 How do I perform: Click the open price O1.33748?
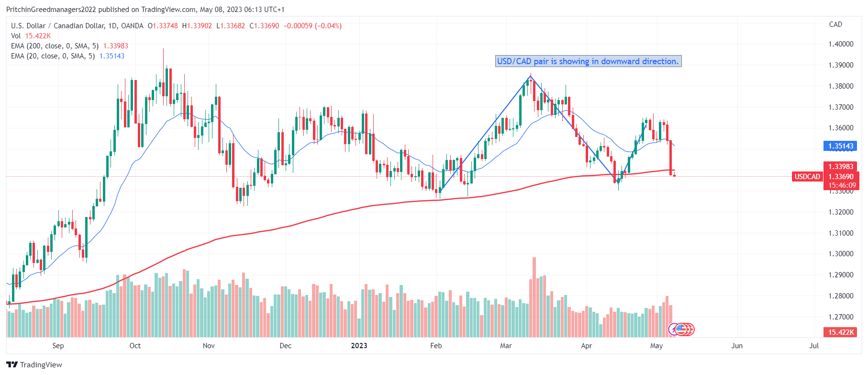(x=163, y=26)
